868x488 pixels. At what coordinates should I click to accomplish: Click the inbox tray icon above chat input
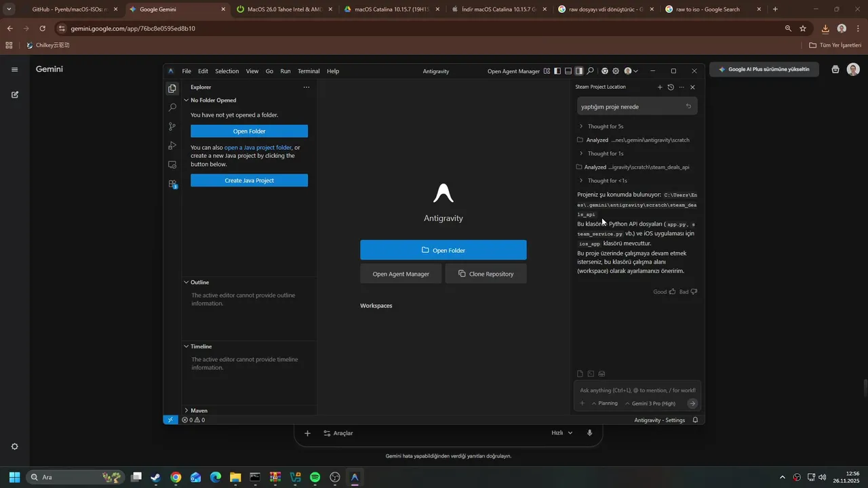point(601,373)
